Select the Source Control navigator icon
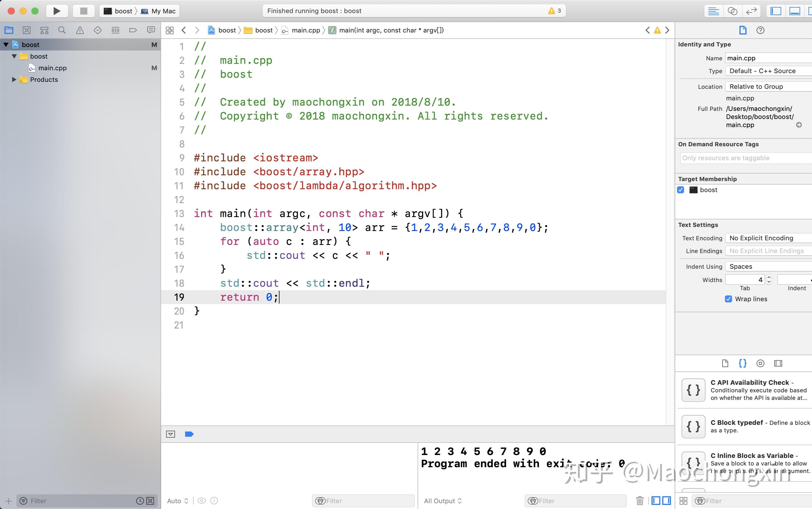The width and height of the screenshot is (812, 509). click(x=27, y=30)
